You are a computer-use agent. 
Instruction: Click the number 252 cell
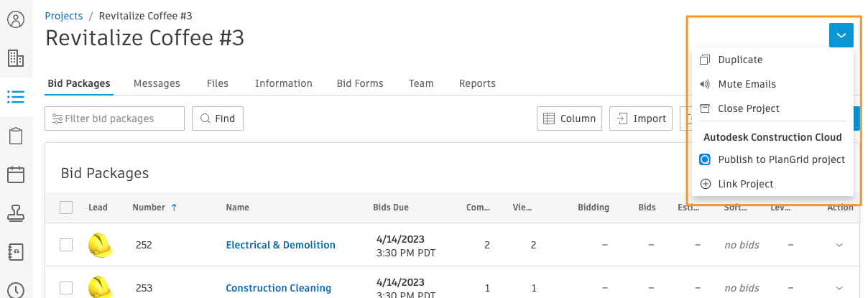coord(144,245)
